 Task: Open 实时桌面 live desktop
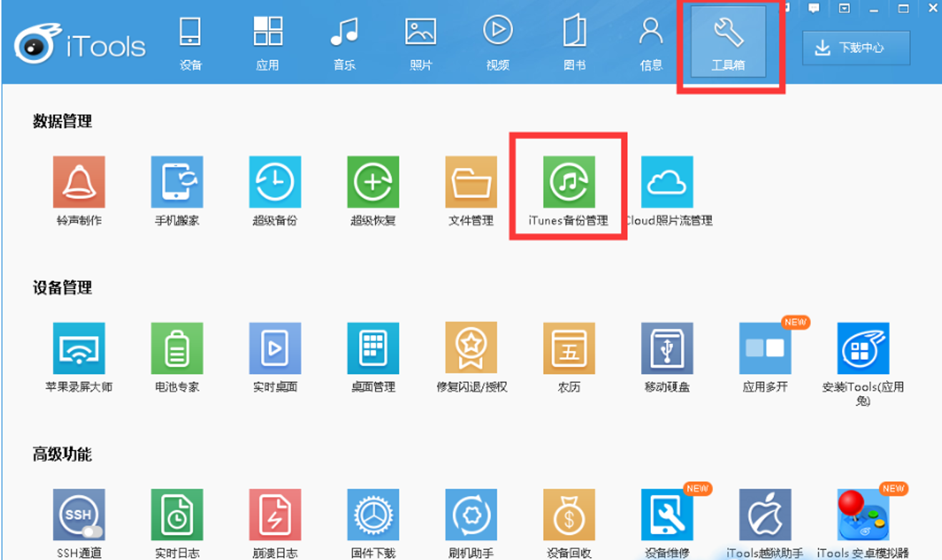point(275,348)
